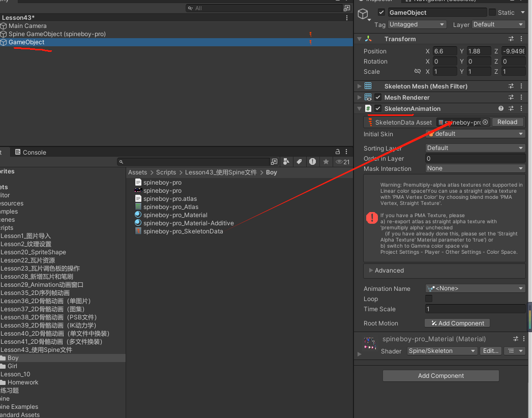The image size is (532, 418).
Task: Toggle the Loop checkbox
Action: 429,298
